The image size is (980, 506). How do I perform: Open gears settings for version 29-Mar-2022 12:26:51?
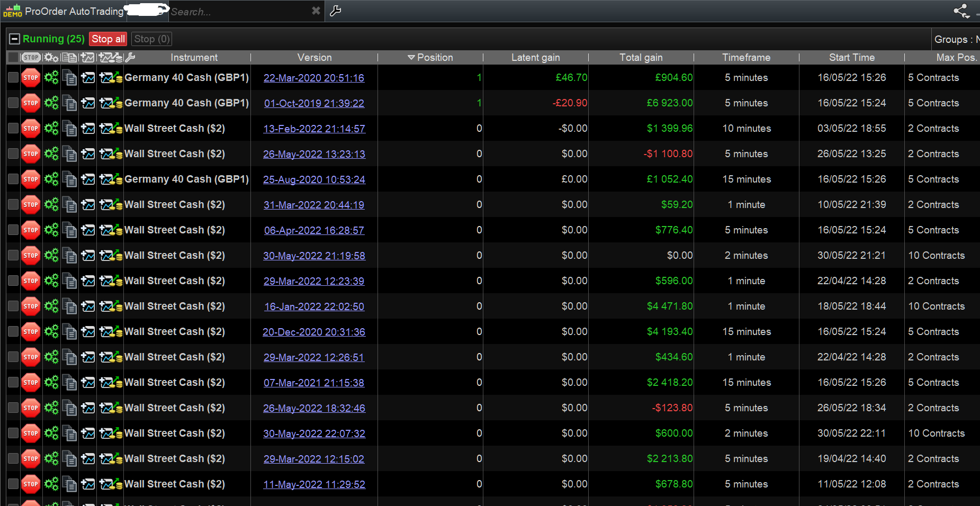click(x=51, y=357)
